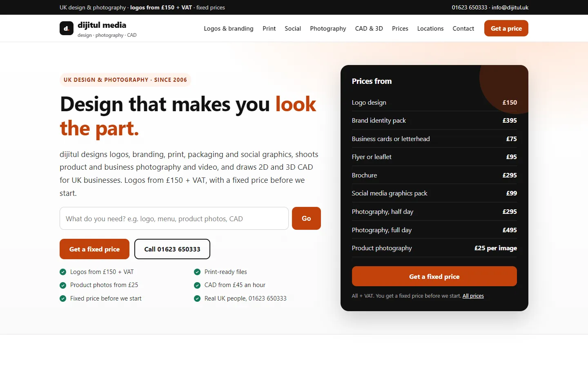Screen dimensions: 588x368
Task: Open the CAD & 3D nav item
Action: click(x=369, y=29)
